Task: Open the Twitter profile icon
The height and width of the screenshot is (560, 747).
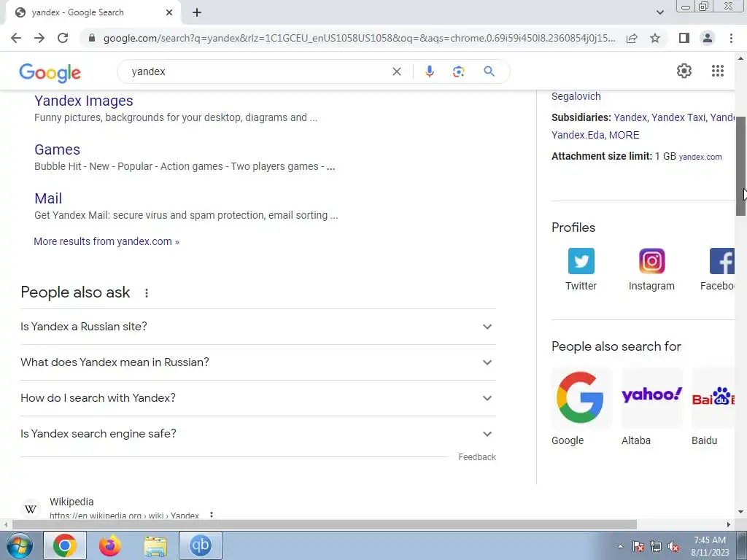Action: [581, 261]
